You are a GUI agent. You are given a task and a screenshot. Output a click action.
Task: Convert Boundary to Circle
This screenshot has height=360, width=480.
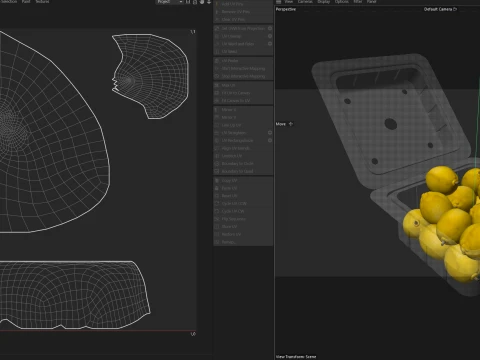[243, 163]
